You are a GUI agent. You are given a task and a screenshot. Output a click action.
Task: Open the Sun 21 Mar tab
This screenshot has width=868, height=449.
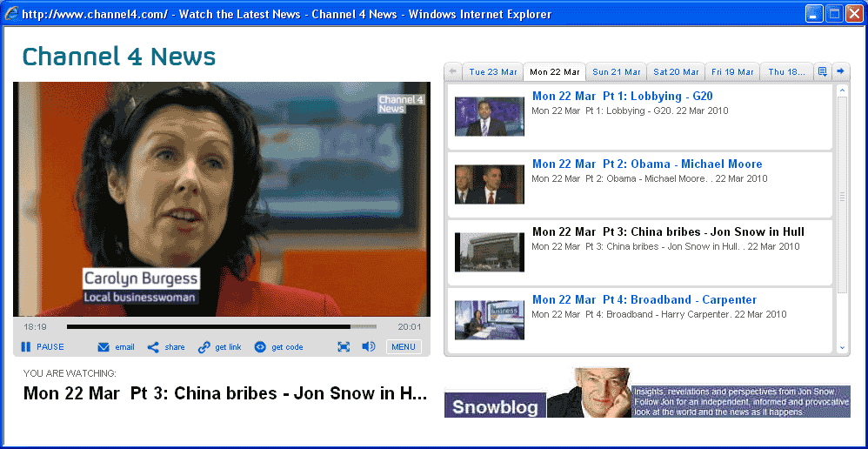coord(616,72)
